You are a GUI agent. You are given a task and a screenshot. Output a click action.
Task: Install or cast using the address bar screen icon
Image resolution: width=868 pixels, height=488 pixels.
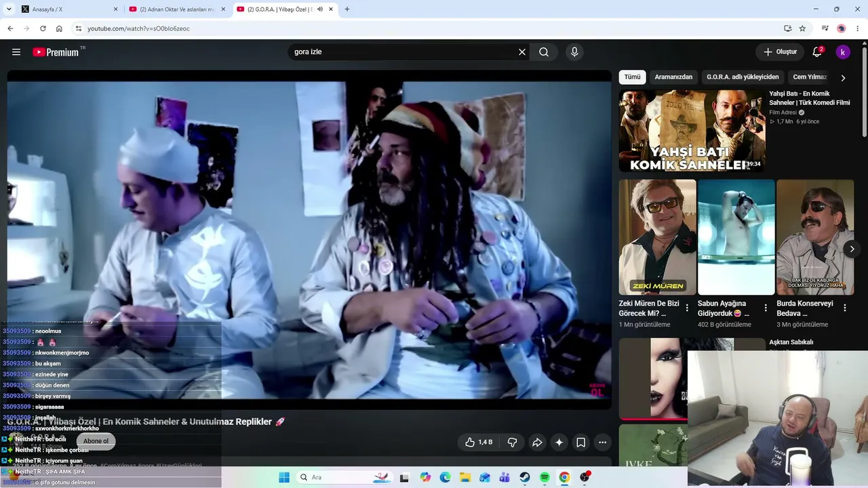coord(787,28)
